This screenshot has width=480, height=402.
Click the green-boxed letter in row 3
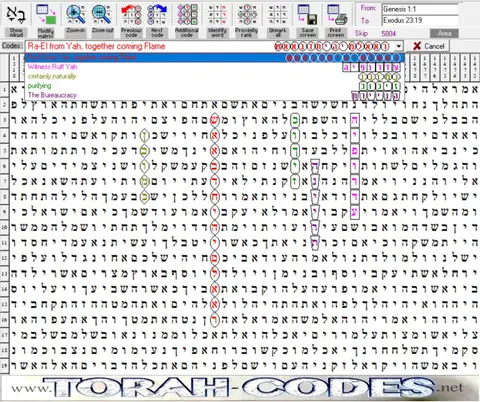point(295,119)
